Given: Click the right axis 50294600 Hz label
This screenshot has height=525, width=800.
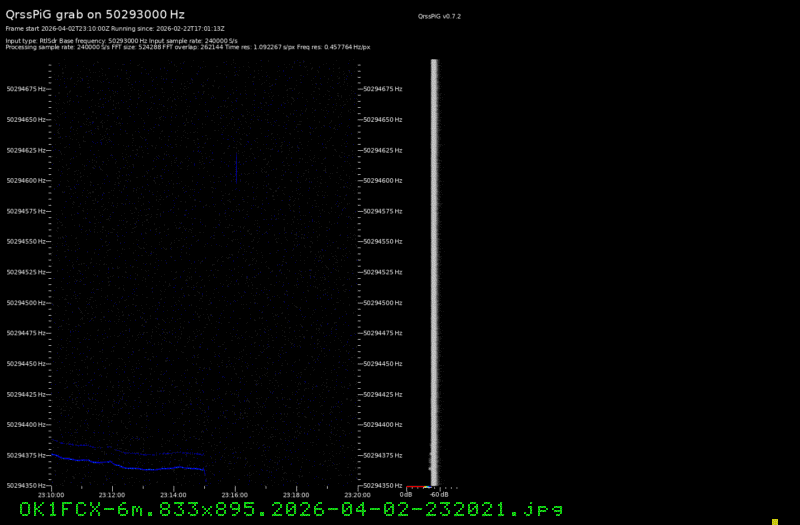Looking at the screenshot, I should coord(383,181).
